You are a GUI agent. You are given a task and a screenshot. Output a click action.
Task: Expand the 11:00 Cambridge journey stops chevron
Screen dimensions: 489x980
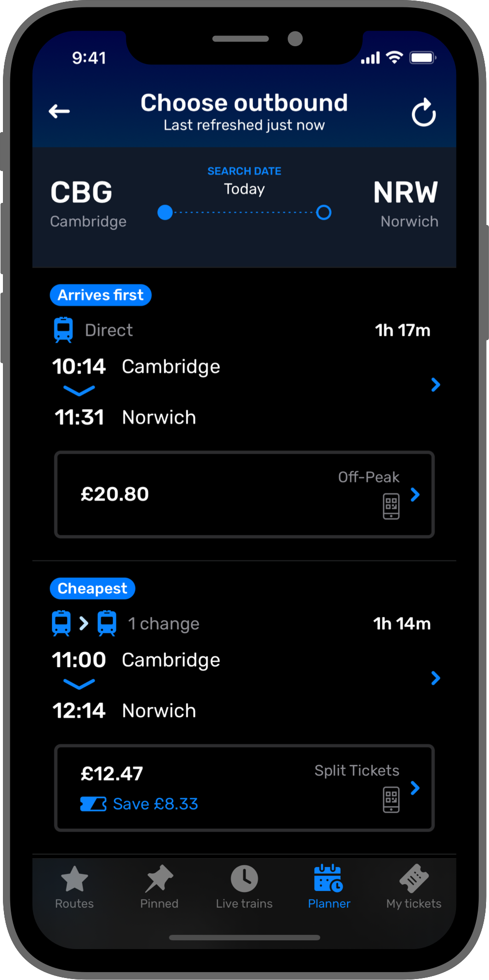point(79,684)
